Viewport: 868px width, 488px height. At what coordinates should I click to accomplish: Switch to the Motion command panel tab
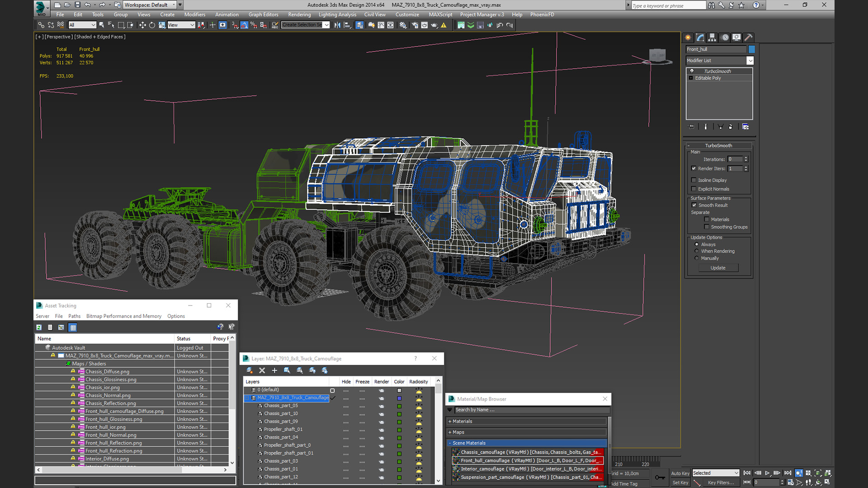pos(725,38)
